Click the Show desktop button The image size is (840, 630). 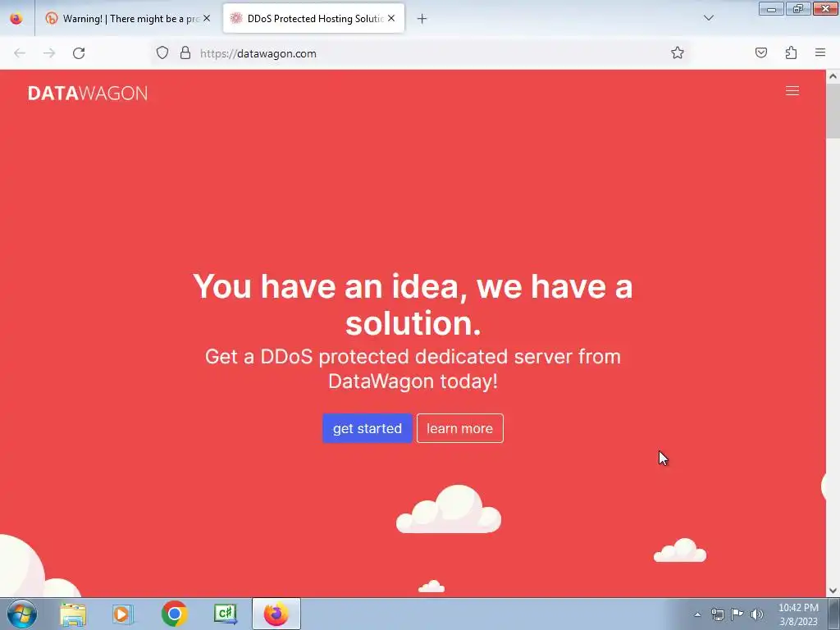(834, 614)
